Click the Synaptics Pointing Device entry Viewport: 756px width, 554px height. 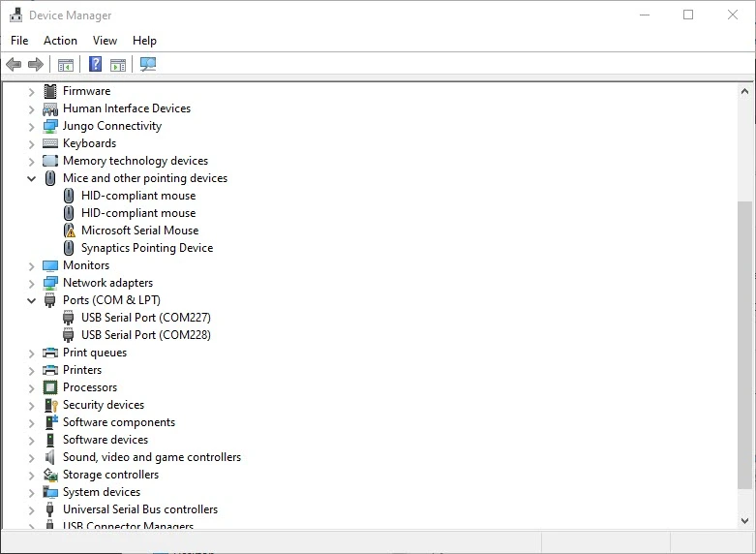tap(146, 248)
